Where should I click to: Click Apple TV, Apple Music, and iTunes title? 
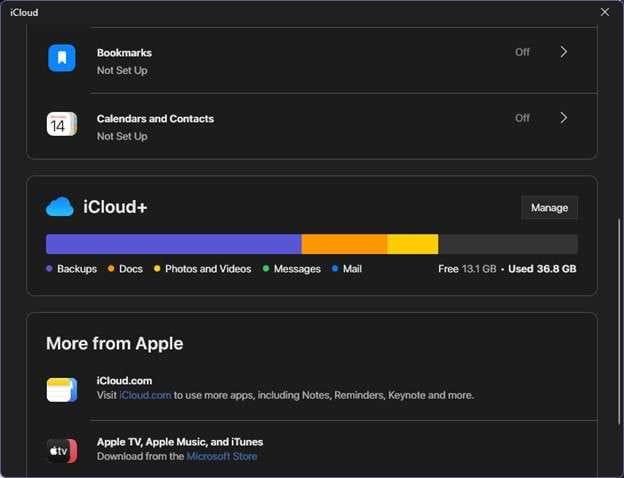coord(180,442)
